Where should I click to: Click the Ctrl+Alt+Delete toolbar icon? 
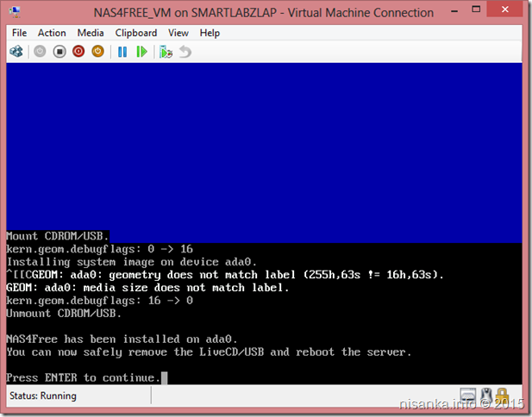pyautogui.click(x=16, y=52)
